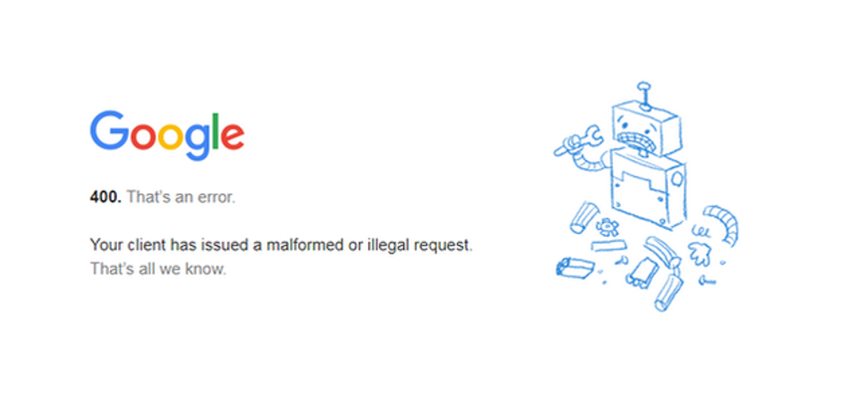Click the robot's square torso body
Screen dimensions: 868x398
point(648,190)
